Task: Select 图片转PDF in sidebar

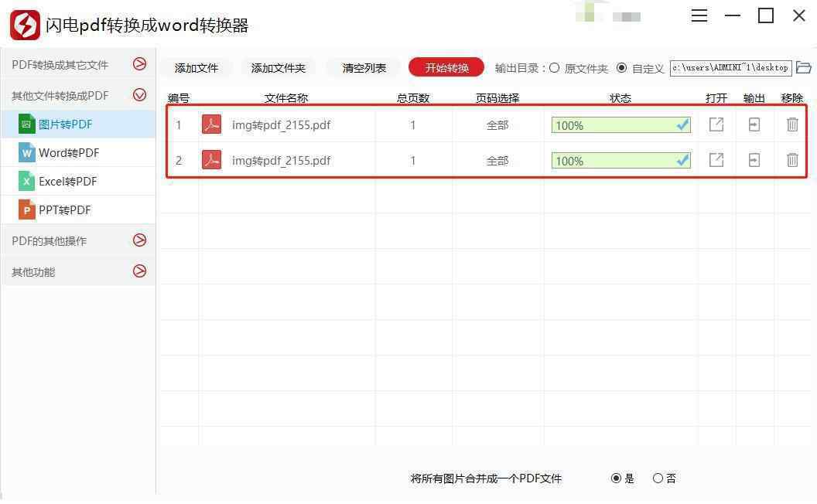Action: pyautogui.click(x=78, y=124)
